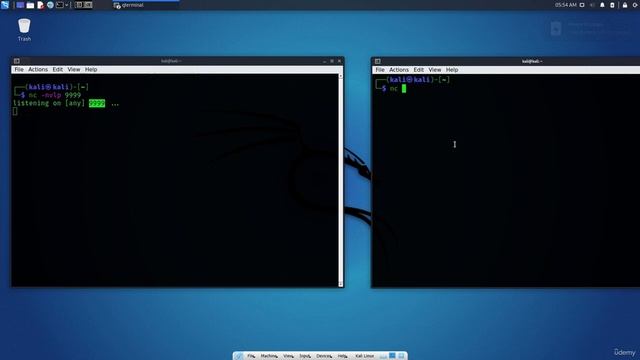Switch to workspace two in pager
Screen dimensions: 640x360
point(88,5)
